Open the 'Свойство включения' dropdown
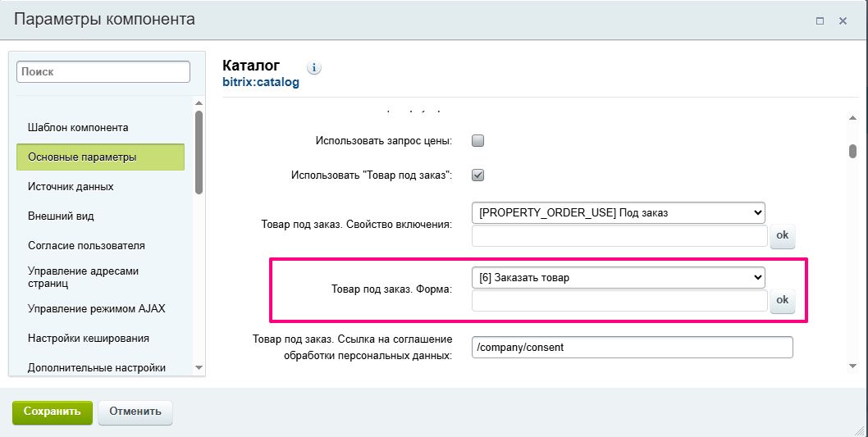 pyautogui.click(x=618, y=212)
